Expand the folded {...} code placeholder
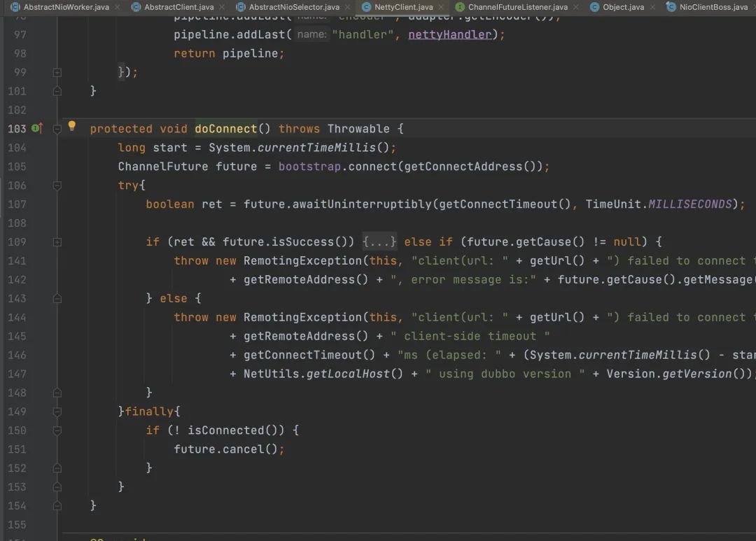 tap(379, 241)
